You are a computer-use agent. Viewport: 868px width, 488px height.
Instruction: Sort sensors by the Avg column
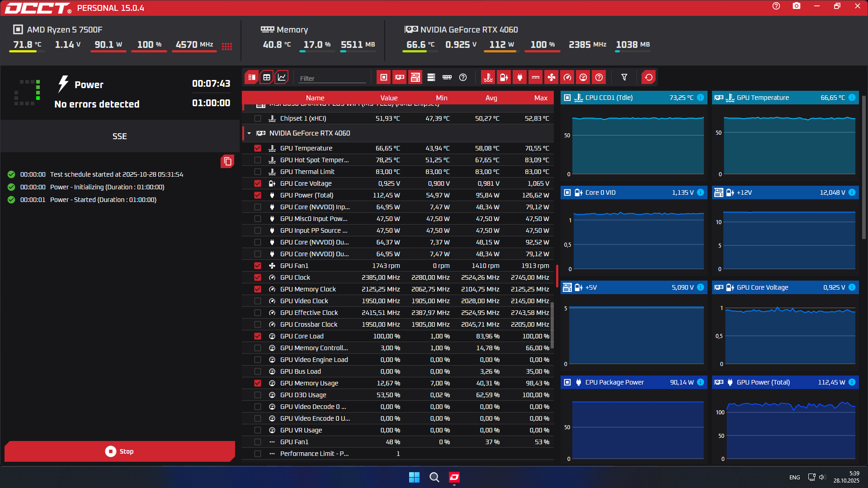pyautogui.click(x=491, y=98)
